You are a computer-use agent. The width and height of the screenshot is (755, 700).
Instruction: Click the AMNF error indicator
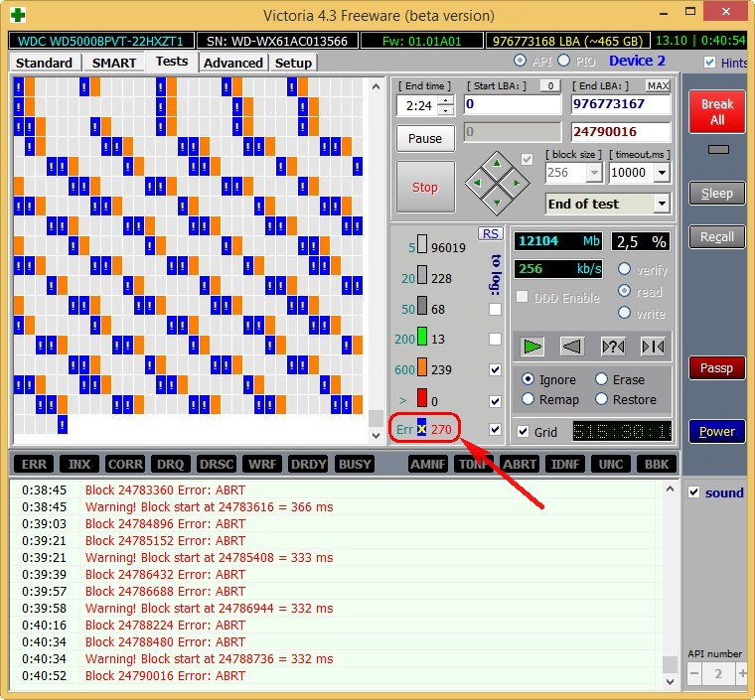point(427,465)
